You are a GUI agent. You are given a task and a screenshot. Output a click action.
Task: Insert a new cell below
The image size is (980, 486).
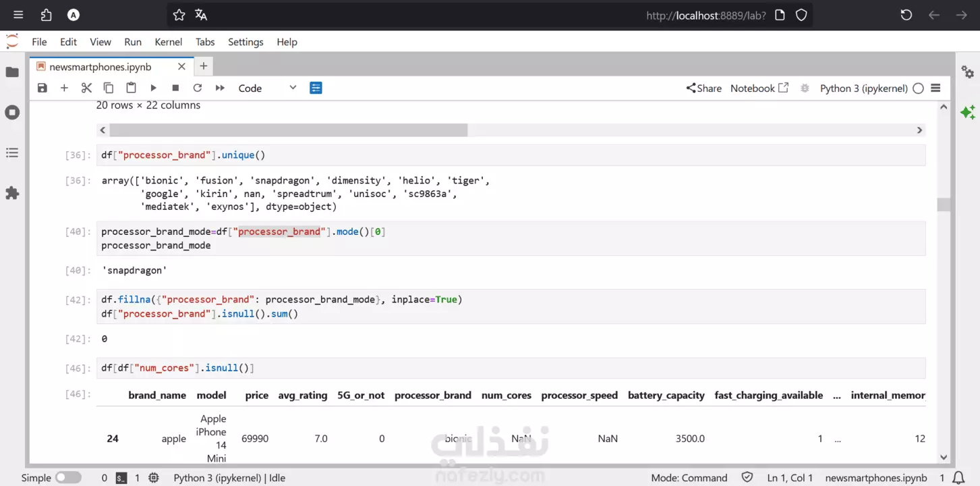click(64, 88)
